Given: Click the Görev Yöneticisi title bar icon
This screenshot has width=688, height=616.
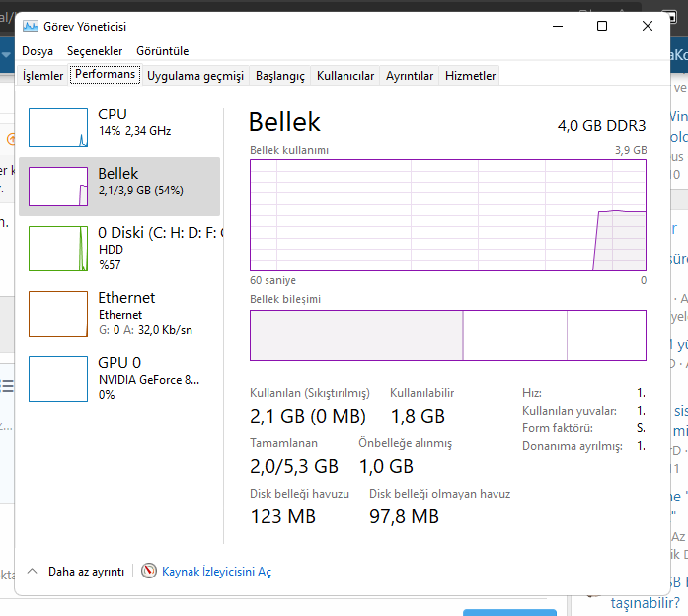Looking at the screenshot, I should [x=31, y=27].
